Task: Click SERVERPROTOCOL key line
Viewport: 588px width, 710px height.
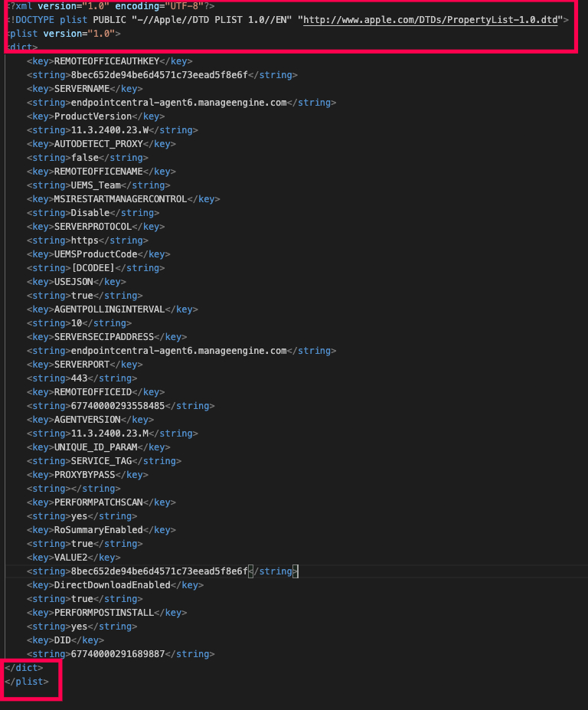Action: coord(96,227)
